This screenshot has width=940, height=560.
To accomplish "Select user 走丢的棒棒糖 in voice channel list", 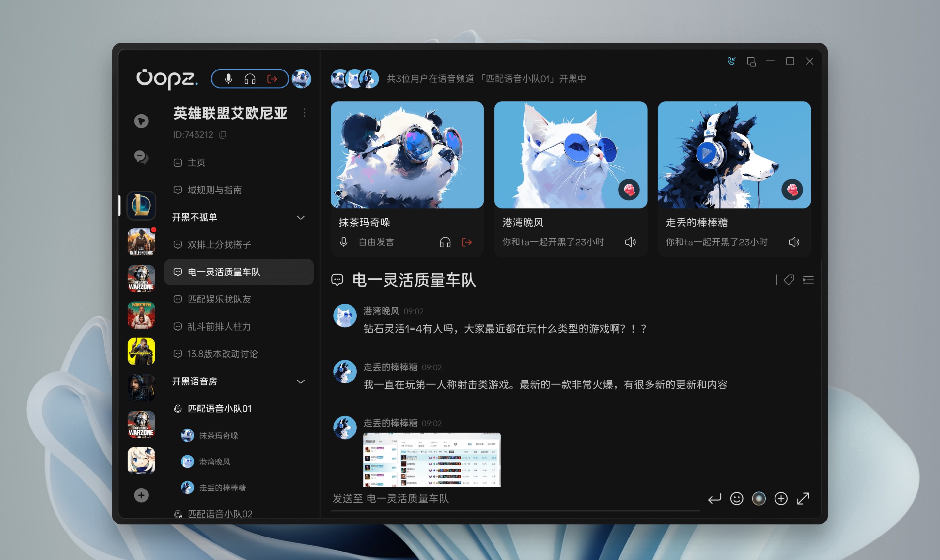I will coord(213,488).
